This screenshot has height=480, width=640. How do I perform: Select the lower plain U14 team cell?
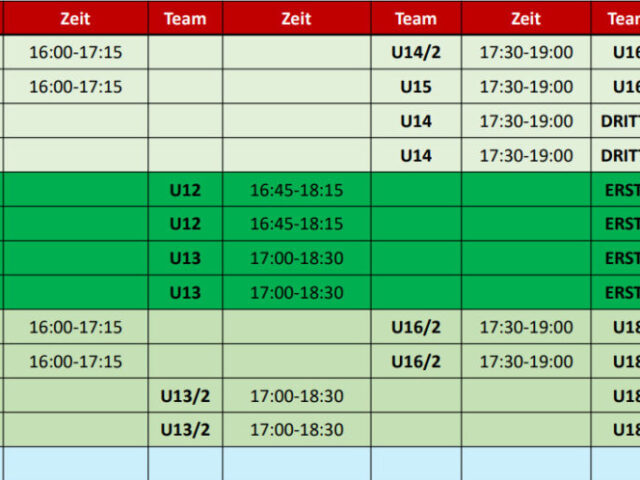point(416,155)
